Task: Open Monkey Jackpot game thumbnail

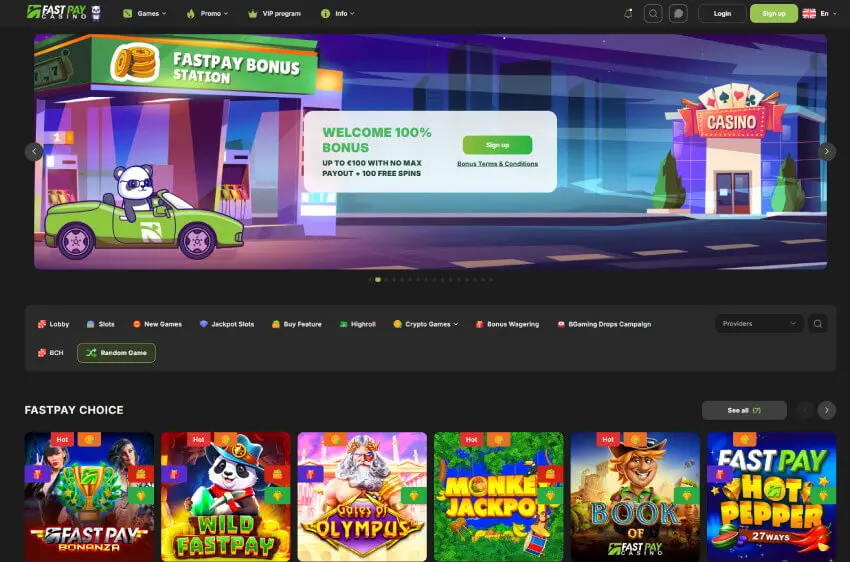Action: pyautogui.click(x=499, y=496)
